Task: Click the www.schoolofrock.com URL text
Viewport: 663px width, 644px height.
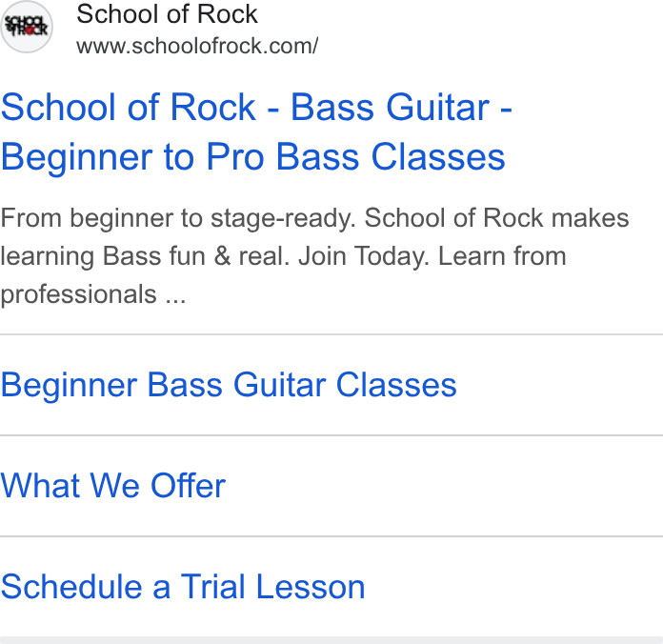Action: [197, 46]
